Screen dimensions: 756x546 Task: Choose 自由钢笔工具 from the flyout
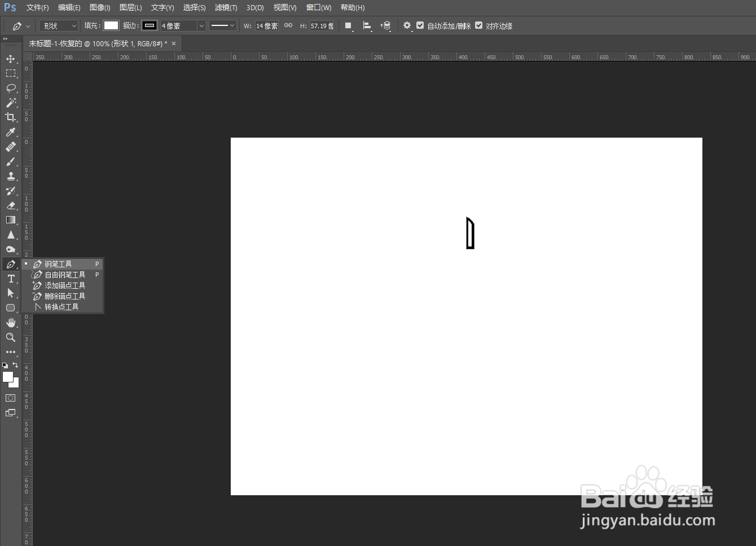click(x=63, y=275)
